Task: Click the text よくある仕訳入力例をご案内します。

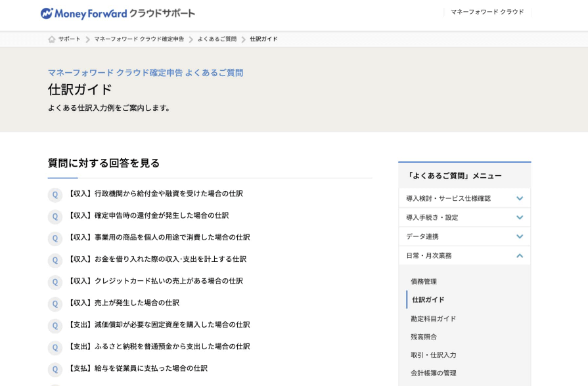Action: click(109, 108)
